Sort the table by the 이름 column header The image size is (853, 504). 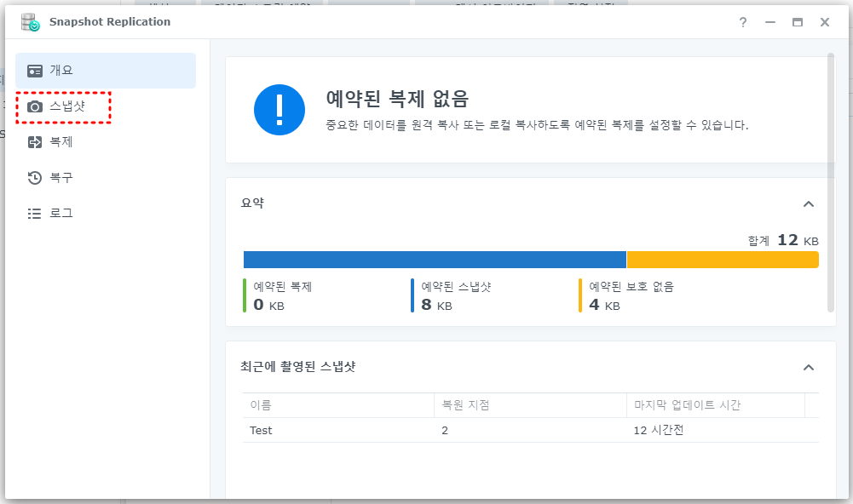click(258, 406)
